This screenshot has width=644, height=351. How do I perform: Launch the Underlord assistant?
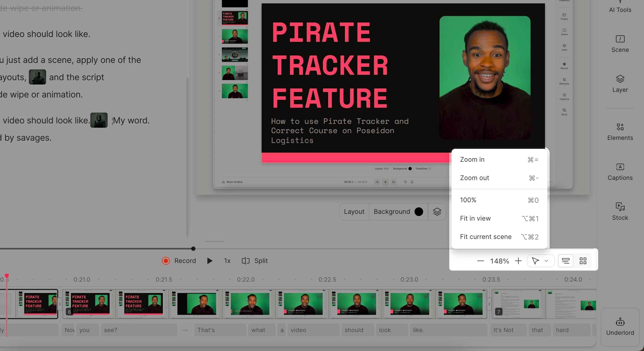pyautogui.click(x=620, y=327)
